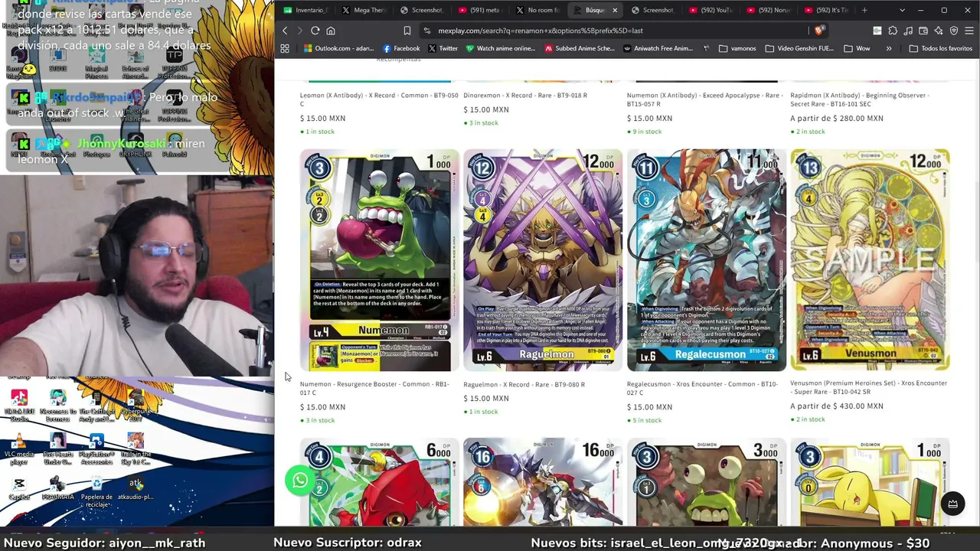Switch to the Mega Therion X tab

click(x=364, y=10)
